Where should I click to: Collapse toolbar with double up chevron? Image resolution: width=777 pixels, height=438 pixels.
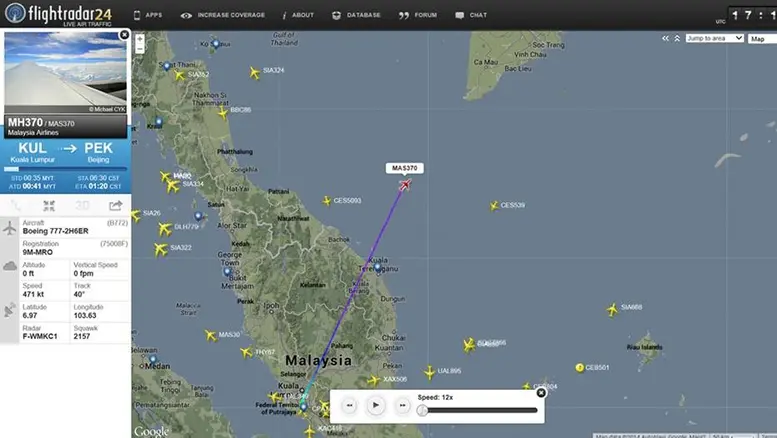pyautogui.click(x=677, y=38)
